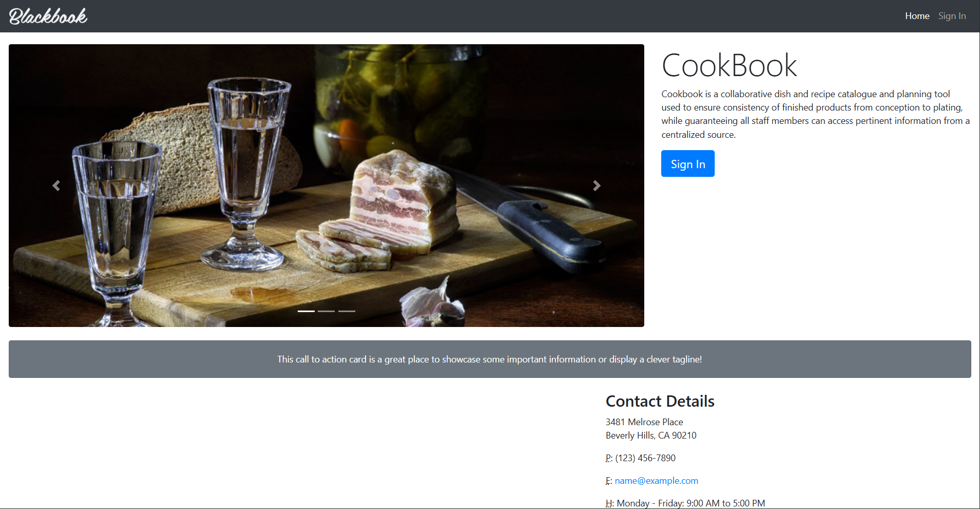Click the Blackbook logo
This screenshot has width=980, height=509.
[x=48, y=16]
